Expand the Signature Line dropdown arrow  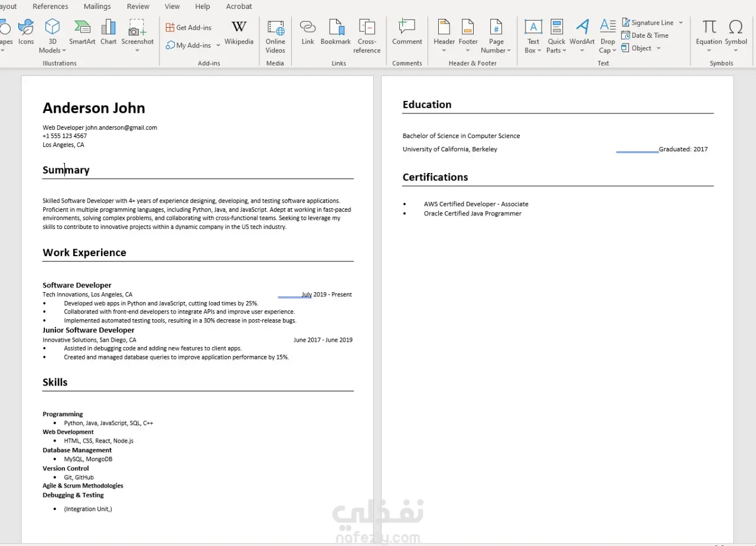tap(680, 22)
